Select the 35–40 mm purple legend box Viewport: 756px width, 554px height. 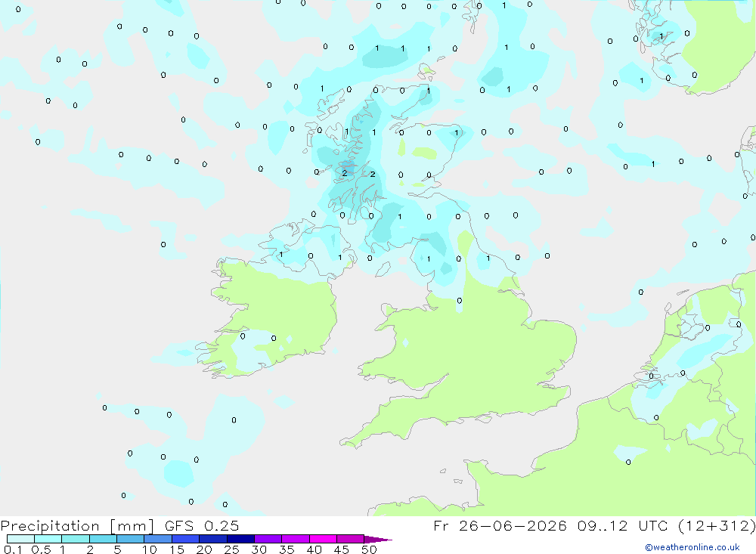[x=296, y=539]
